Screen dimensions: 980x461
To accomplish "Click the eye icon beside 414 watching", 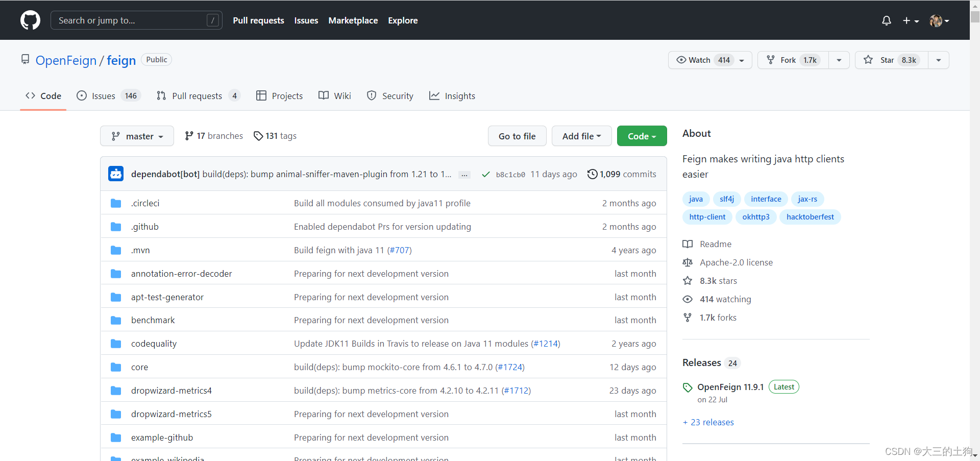I will click(x=688, y=299).
